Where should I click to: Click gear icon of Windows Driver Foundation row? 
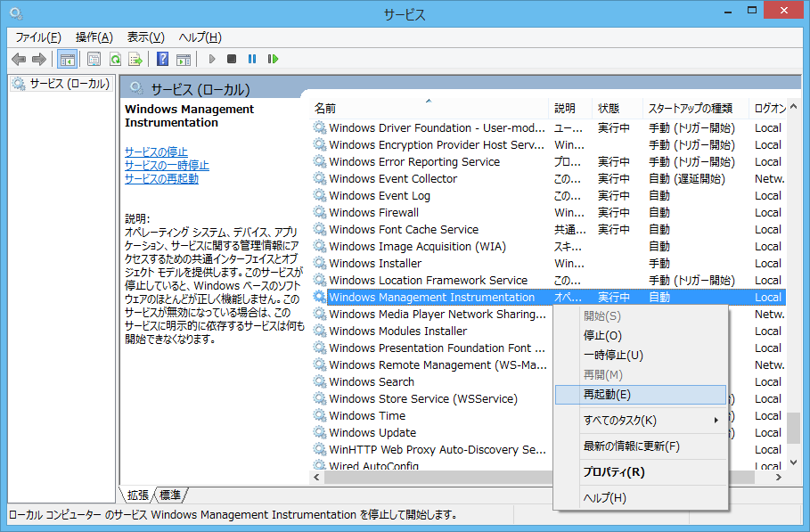(320, 127)
